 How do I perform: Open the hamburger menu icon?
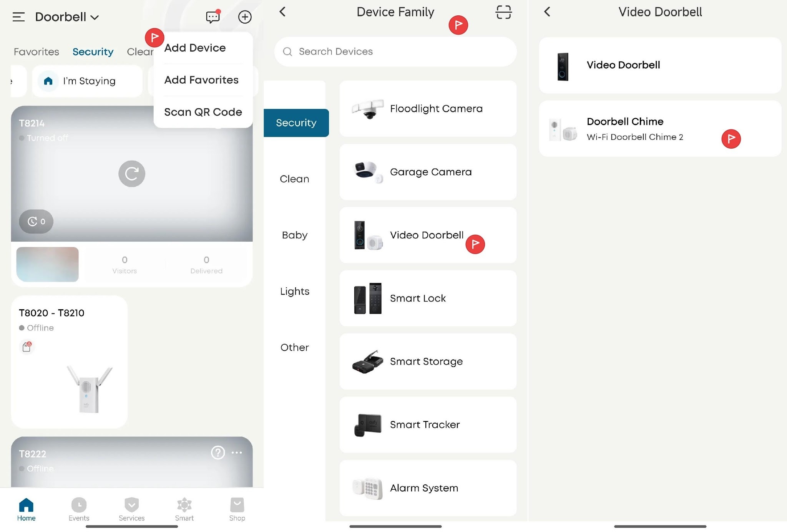click(18, 17)
